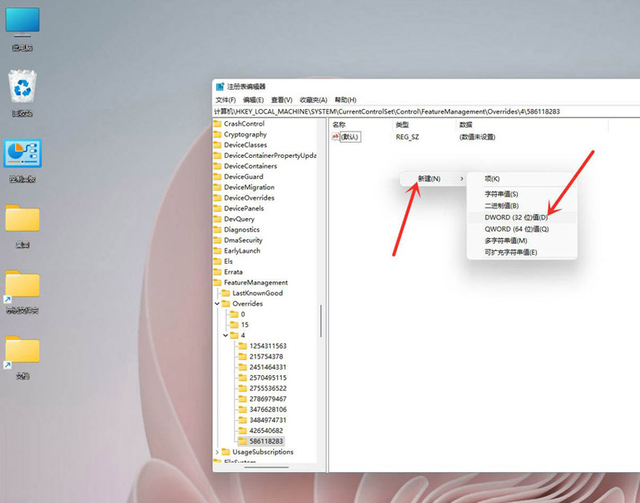Select the Els key

[228, 261]
